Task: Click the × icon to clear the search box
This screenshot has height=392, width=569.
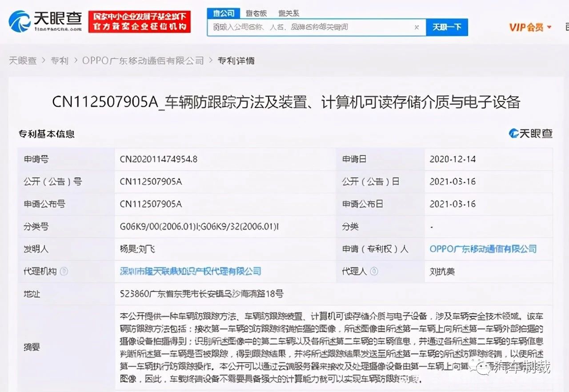Action: (417, 27)
